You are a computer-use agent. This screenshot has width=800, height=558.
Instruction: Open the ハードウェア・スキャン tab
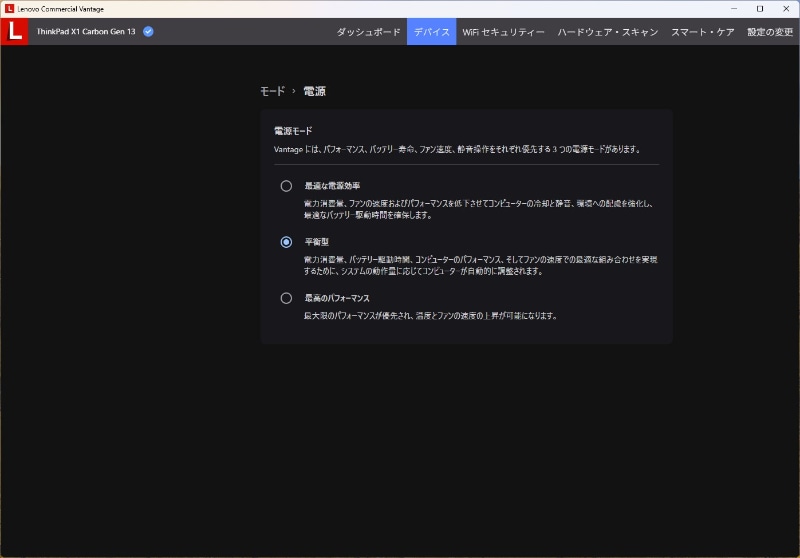coord(608,32)
